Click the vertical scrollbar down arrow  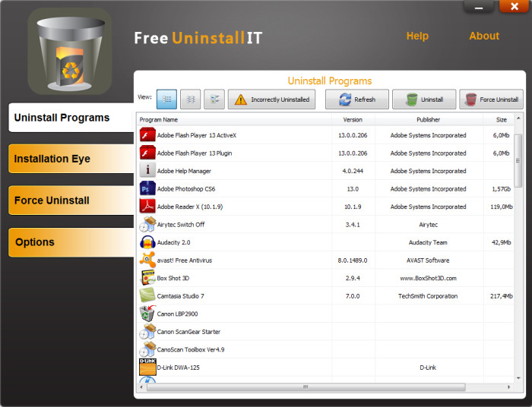(x=518, y=378)
